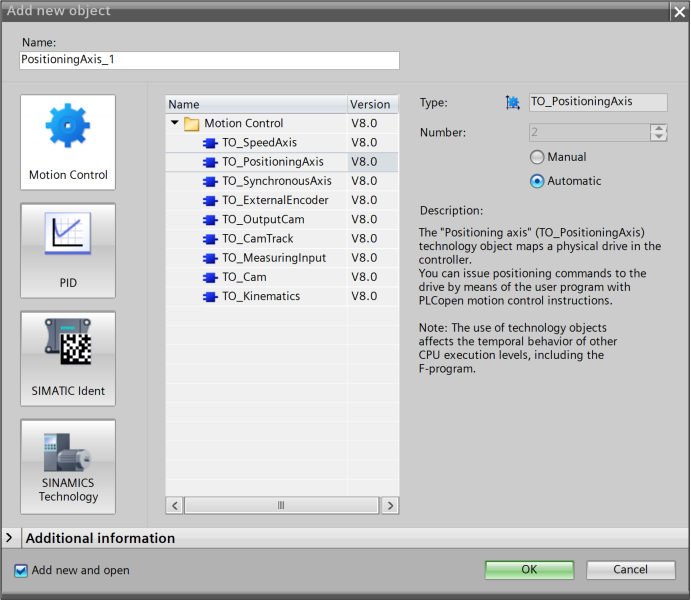The width and height of the screenshot is (691, 601).
Task: Click the TO_SynchronousAxis object icon
Action: click(210, 182)
